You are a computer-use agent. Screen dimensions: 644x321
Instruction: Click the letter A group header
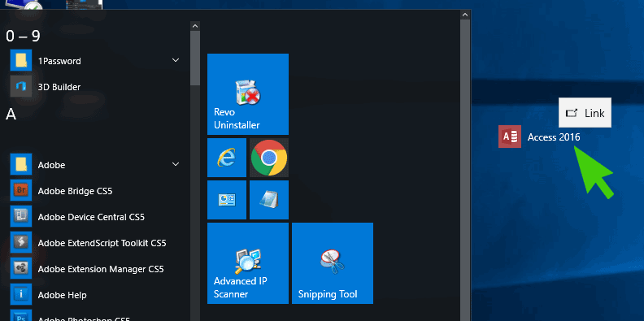click(11, 115)
